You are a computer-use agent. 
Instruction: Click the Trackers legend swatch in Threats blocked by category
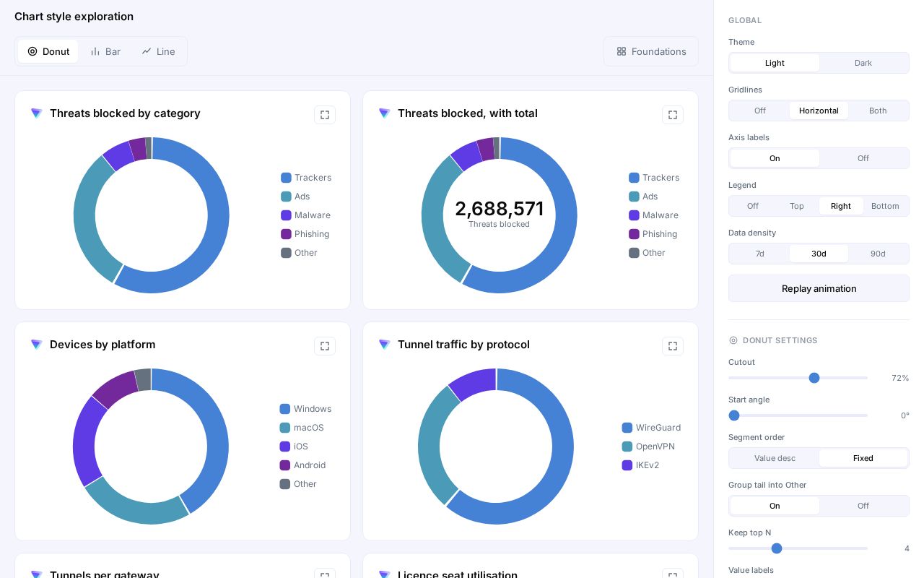[x=286, y=178]
